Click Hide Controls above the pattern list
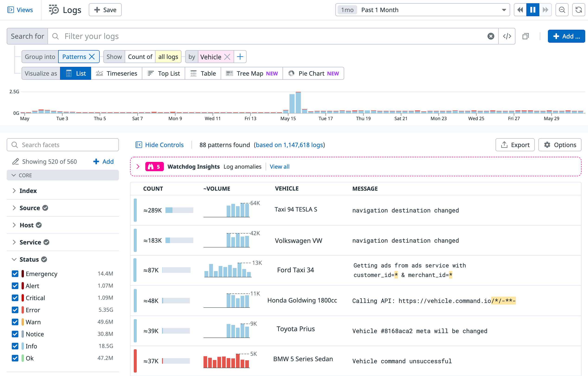 [164, 145]
